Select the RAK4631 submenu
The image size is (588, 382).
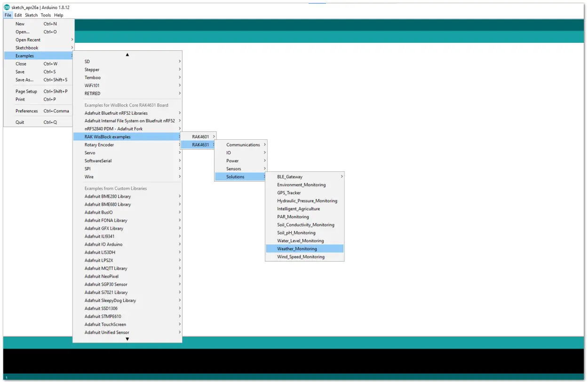(x=199, y=145)
